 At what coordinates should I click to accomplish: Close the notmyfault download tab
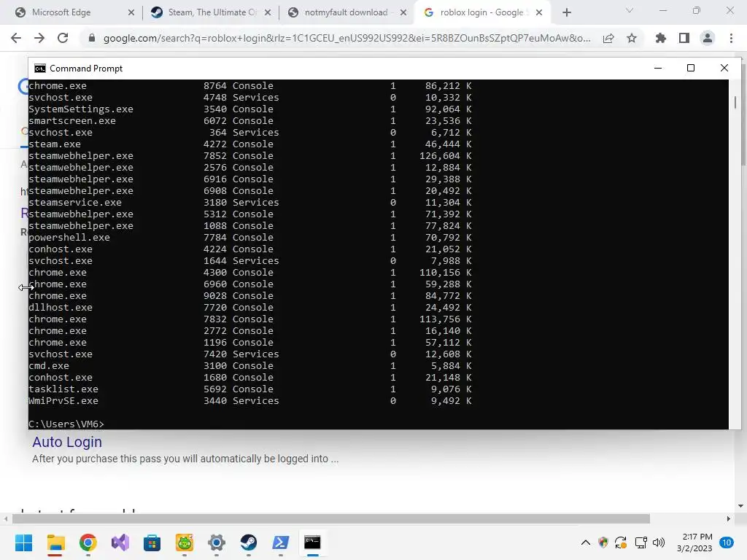[x=403, y=12]
